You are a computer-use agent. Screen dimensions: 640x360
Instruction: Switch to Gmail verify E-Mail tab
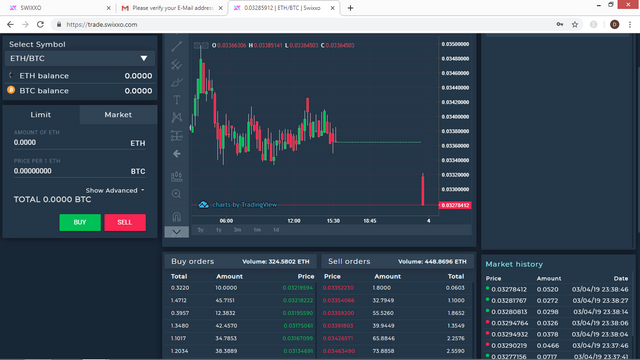172,8
